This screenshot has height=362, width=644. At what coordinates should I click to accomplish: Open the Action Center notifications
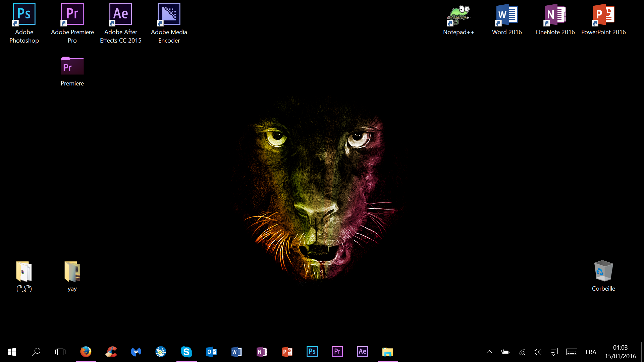pyautogui.click(x=554, y=352)
